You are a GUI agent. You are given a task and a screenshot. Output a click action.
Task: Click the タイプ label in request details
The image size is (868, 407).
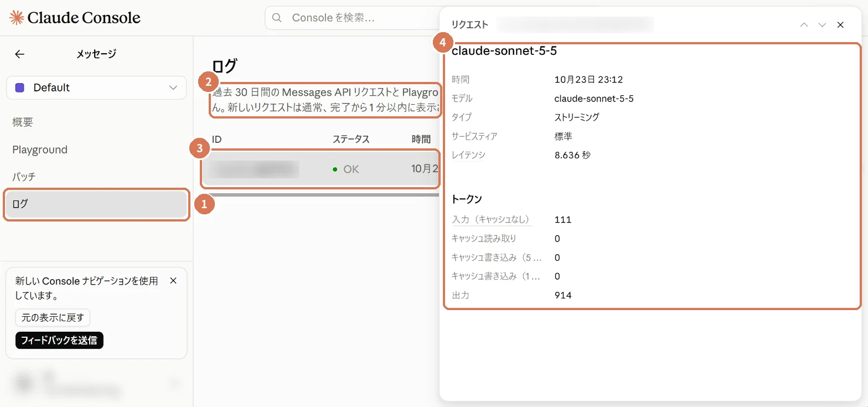coord(462,117)
